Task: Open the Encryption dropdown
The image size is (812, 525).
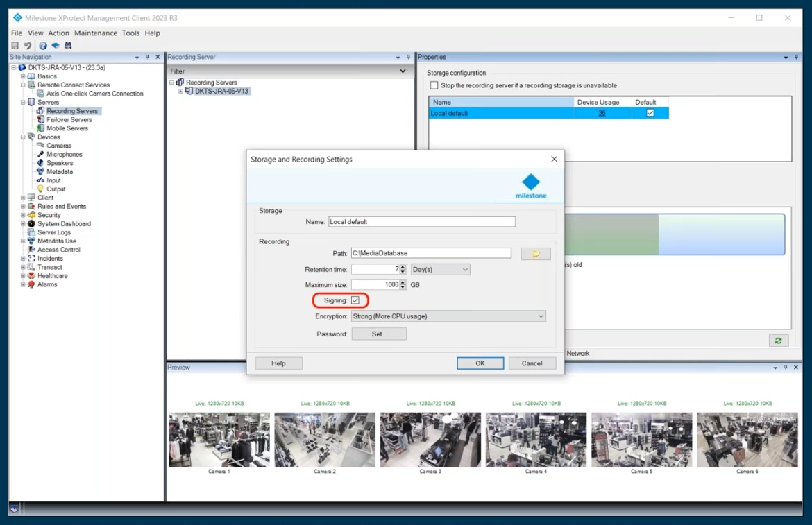Action: [x=448, y=316]
